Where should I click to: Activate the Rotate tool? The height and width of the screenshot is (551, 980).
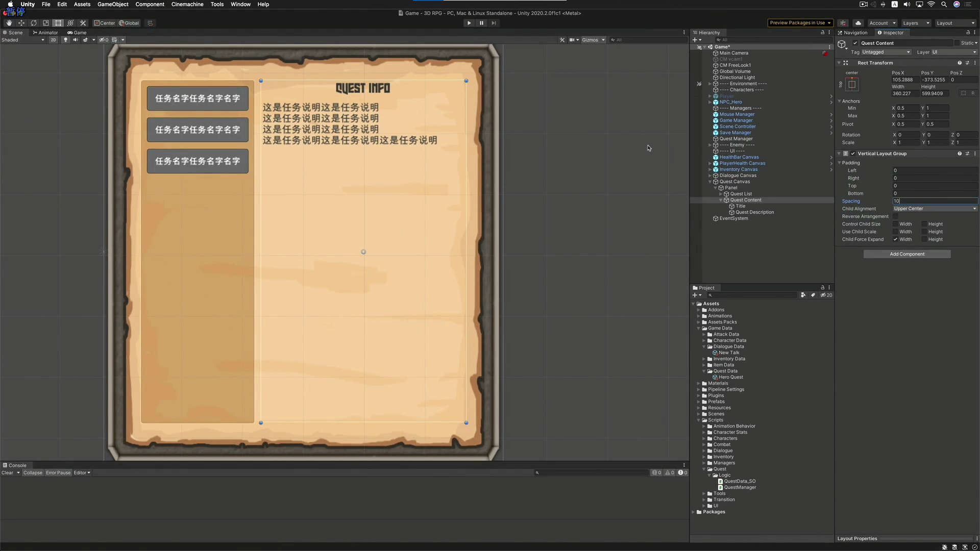tap(33, 23)
